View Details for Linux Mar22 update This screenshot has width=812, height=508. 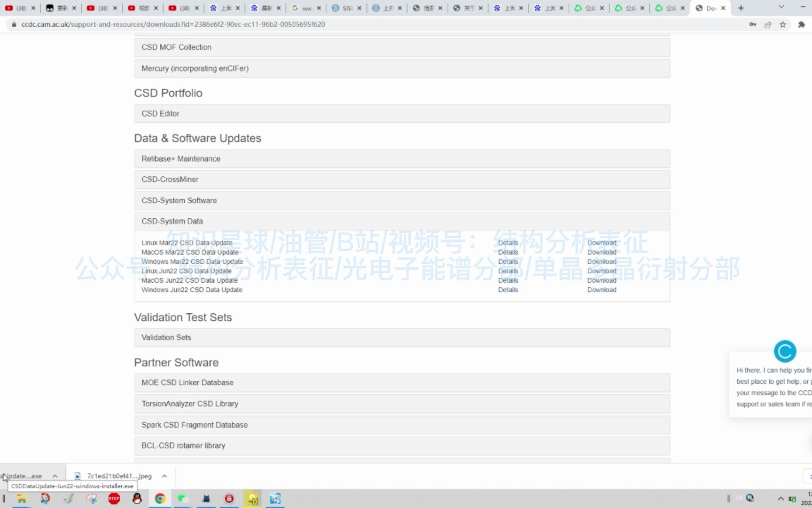coord(508,243)
